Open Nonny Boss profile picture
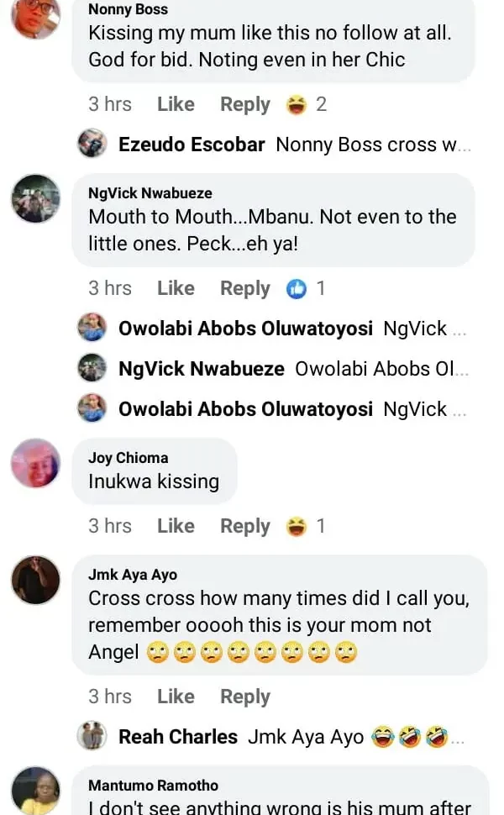 point(35,17)
